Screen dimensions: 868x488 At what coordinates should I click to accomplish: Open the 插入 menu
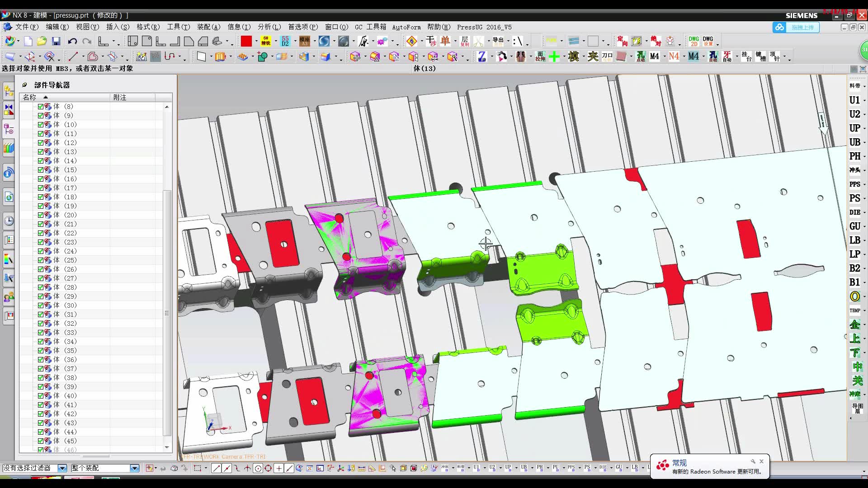118,27
